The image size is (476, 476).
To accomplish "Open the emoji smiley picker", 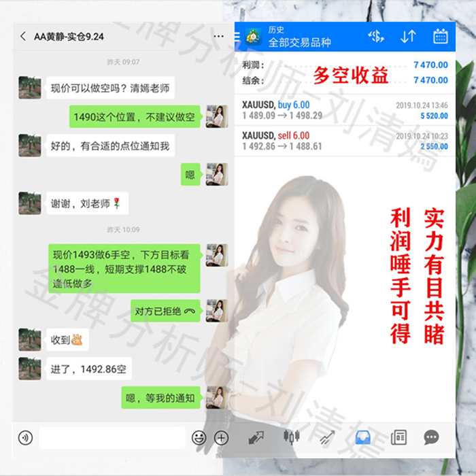I will [199, 438].
